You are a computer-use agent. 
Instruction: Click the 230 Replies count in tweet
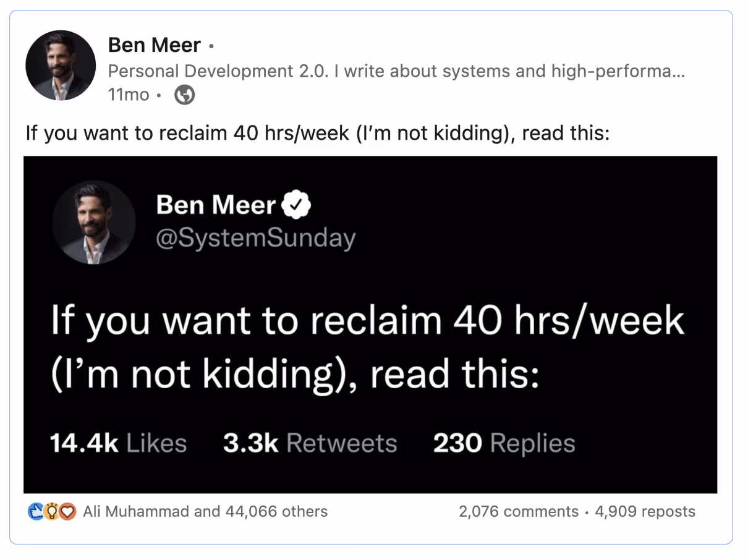pos(504,443)
